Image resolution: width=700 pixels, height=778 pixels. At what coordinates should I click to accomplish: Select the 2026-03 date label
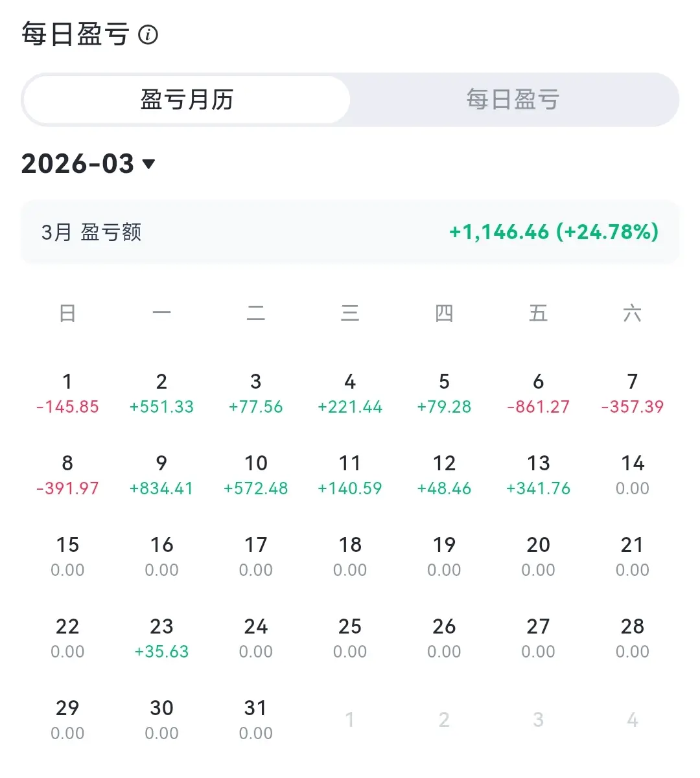(78, 164)
